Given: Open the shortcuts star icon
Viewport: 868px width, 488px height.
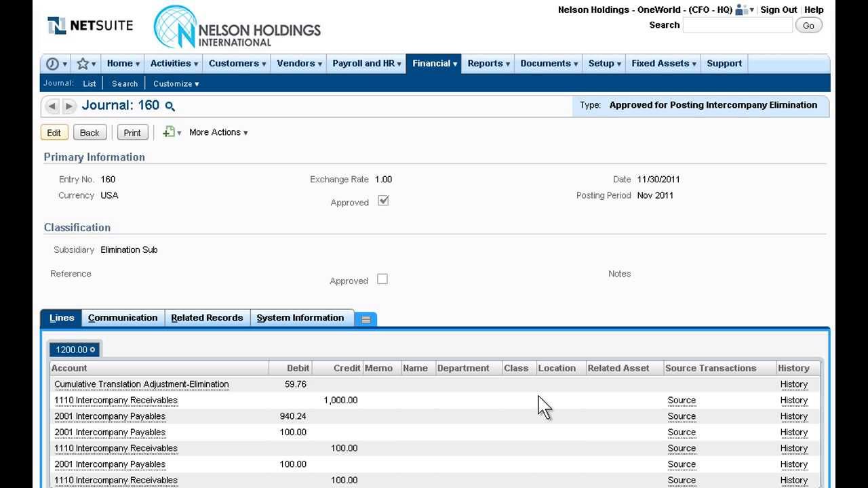Looking at the screenshot, I should coord(83,64).
